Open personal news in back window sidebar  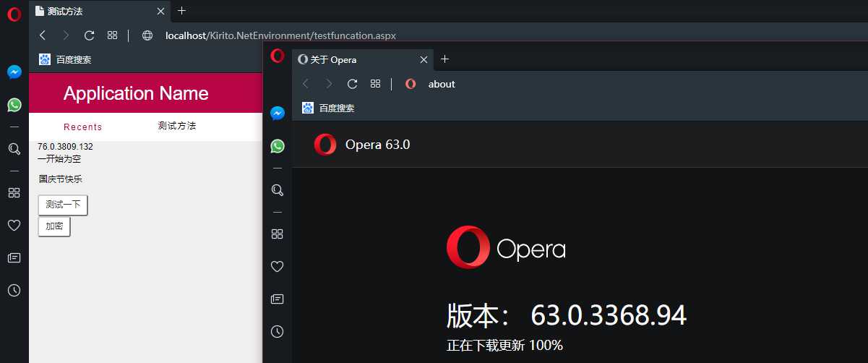14,257
